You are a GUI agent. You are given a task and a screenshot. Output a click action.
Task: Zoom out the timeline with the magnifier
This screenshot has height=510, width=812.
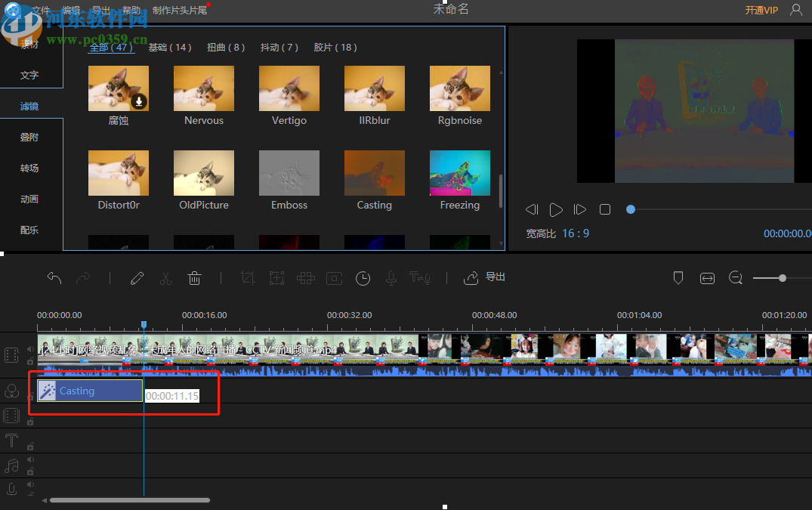point(736,278)
